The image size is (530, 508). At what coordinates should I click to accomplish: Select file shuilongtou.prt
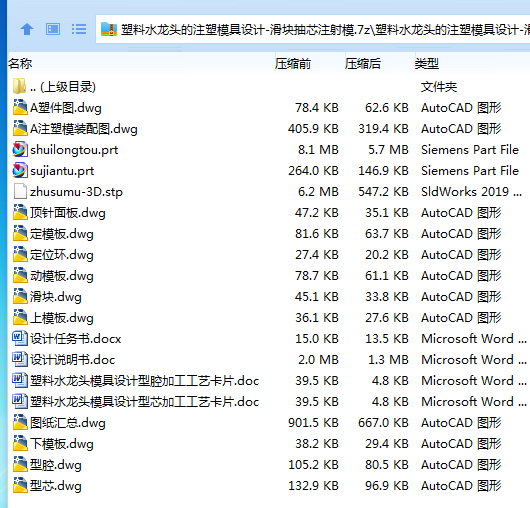click(74, 150)
